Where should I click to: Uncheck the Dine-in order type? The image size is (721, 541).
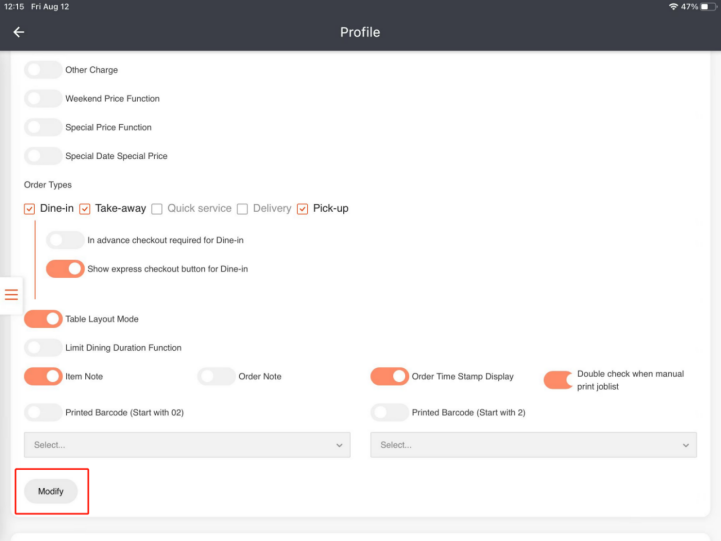[30, 209]
